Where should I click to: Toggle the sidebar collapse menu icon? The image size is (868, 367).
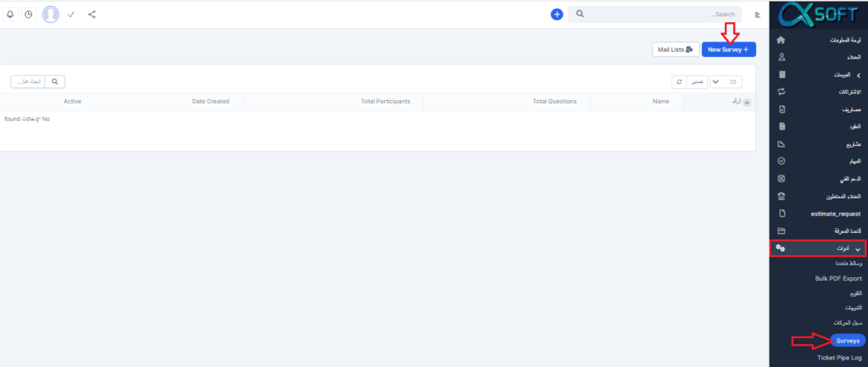coord(757,14)
